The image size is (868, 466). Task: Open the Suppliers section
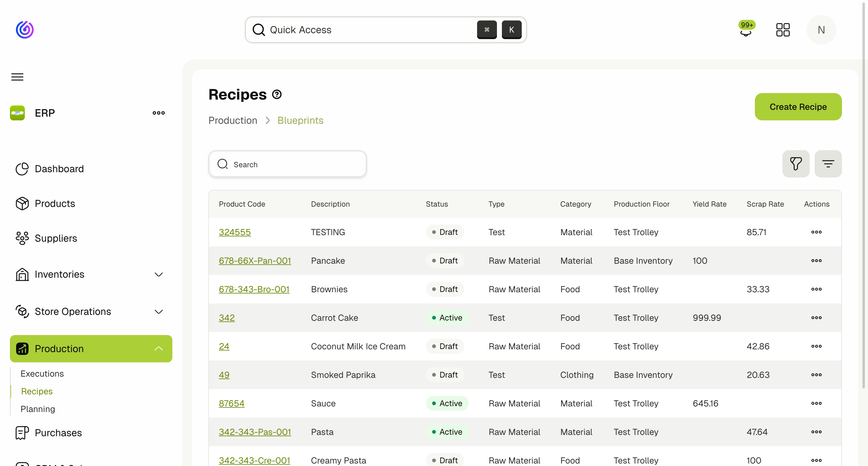(x=56, y=238)
